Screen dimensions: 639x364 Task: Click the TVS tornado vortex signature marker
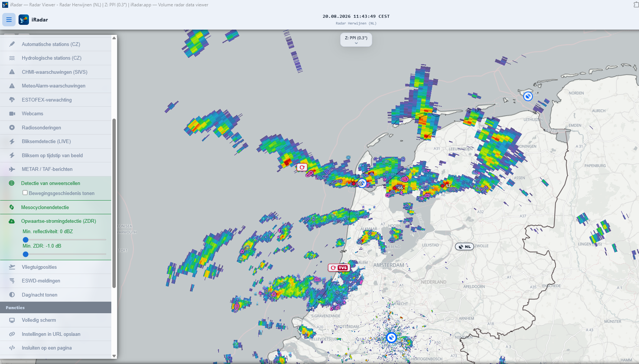tap(339, 268)
